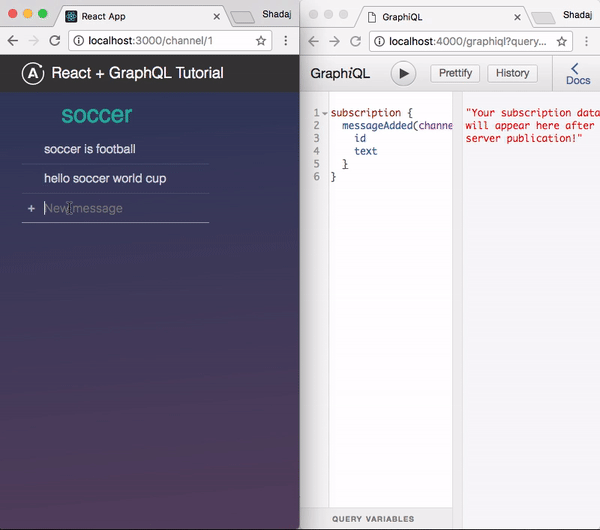The width and height of the screenshot is (600, 530).
Task: Close the GraphiQL tab
Action: tap(517, 18)
